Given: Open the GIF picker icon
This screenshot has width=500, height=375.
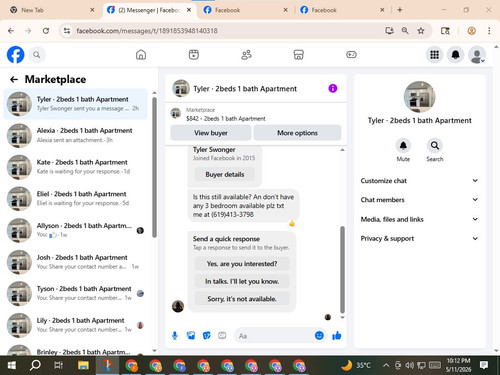Looking at the screenshot, I should coord(222,336).
